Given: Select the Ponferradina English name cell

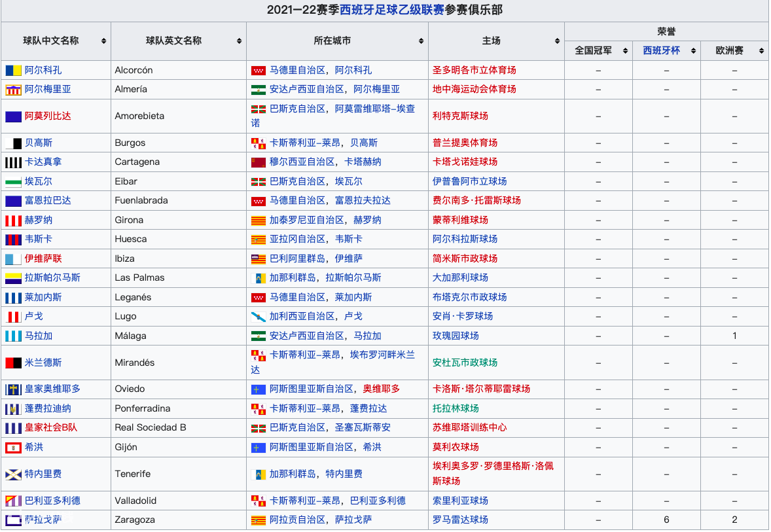Looking at the screenshot, I should 179,408.
